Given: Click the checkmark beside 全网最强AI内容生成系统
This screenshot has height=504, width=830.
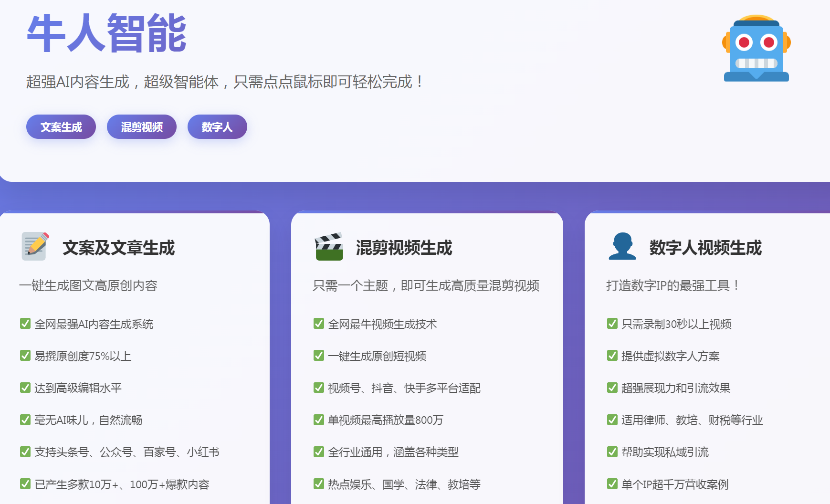Looking at the screenshot, I should point(25,324).
